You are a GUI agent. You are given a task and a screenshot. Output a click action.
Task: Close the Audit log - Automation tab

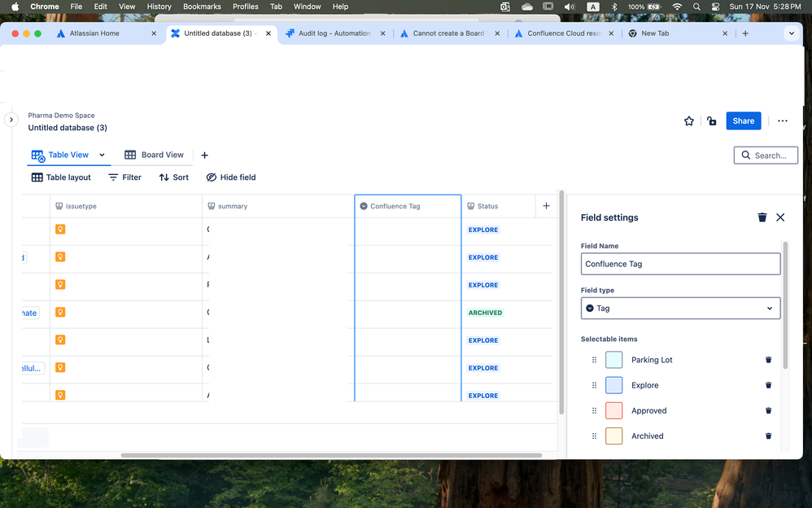pos(382,33)
